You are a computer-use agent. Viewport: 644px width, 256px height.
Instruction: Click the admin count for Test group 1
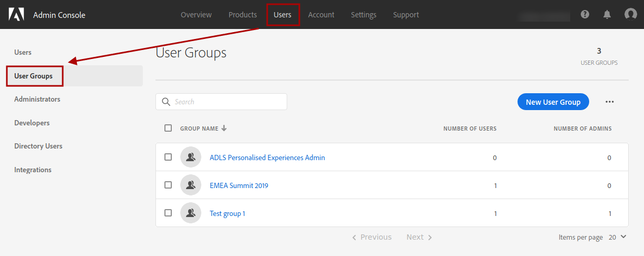(610, 213)
